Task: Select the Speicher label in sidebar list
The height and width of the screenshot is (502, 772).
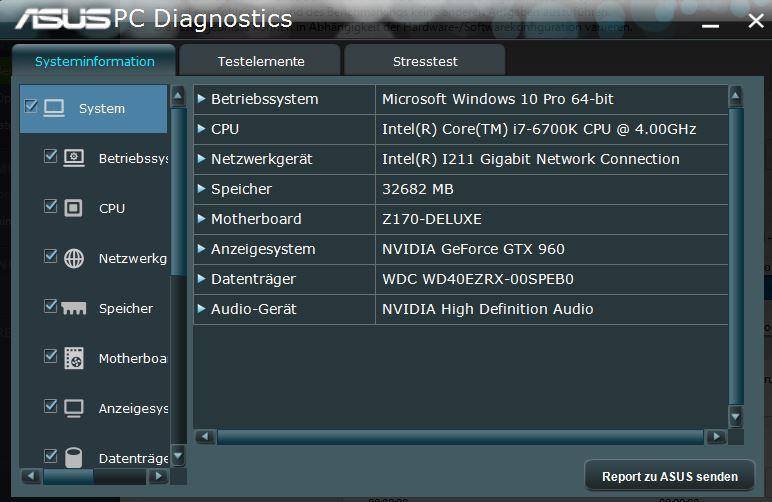Action: point(126,308)
